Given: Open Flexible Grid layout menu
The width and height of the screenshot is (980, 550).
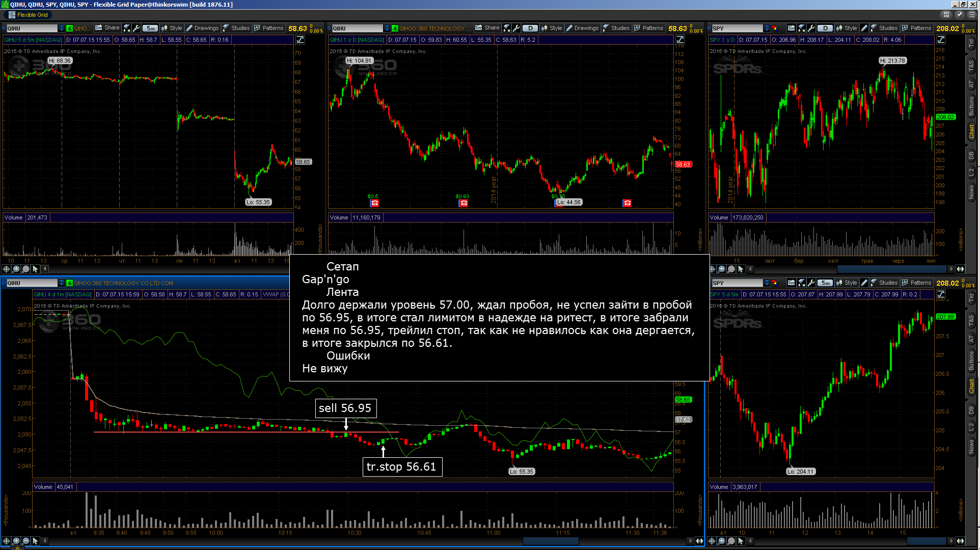Looking at the screenshot, I should (x=28, y=15).
